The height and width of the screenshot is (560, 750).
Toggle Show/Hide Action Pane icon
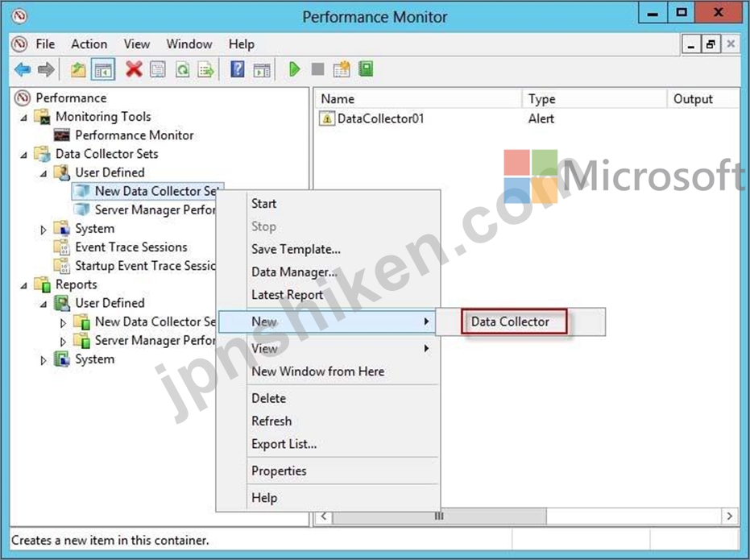pos(262,70)
